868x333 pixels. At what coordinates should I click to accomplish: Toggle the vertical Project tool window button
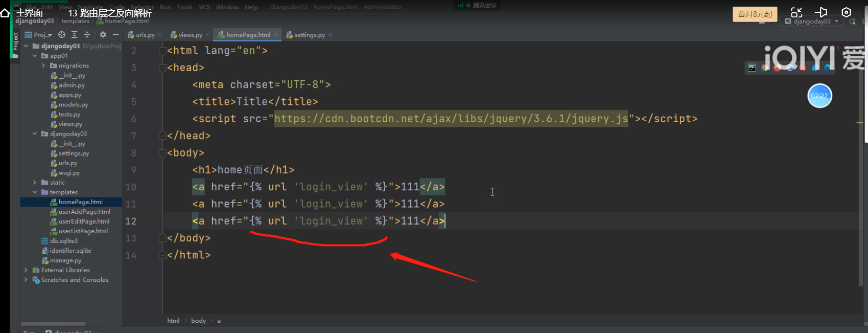coord(15,44)
